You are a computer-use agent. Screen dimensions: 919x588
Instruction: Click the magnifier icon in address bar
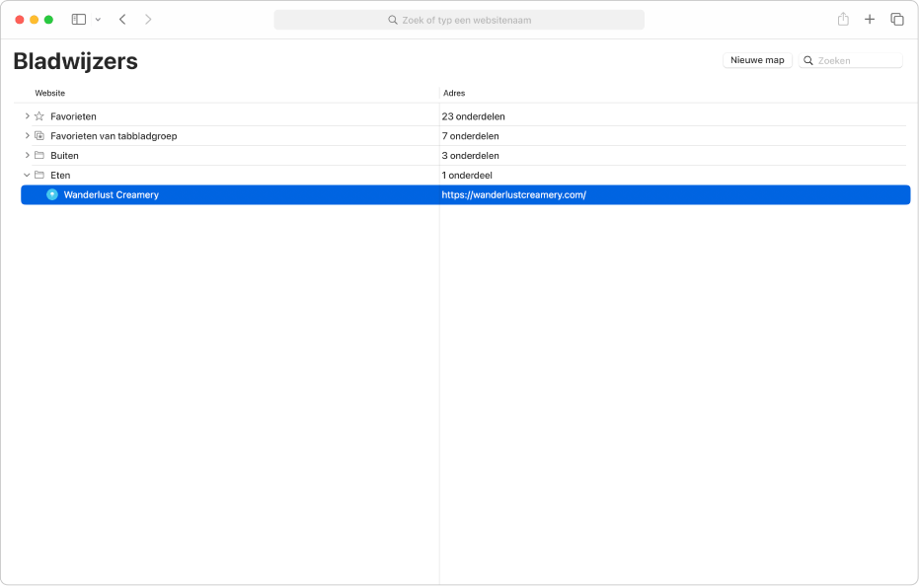[393, 20]
